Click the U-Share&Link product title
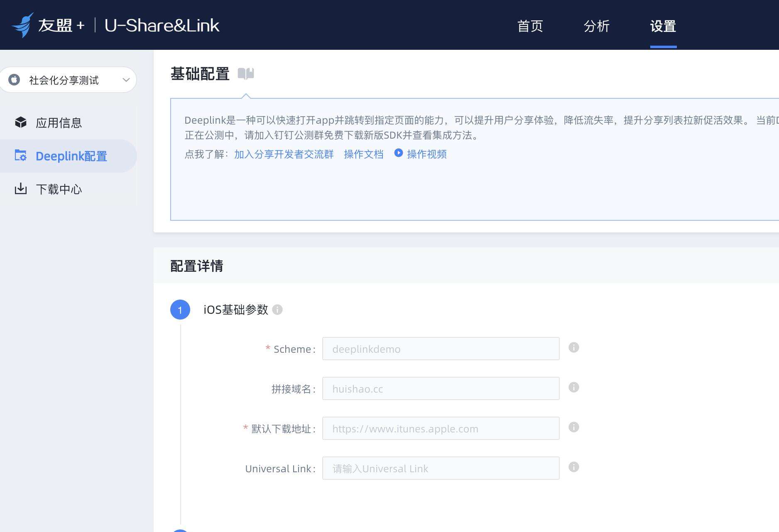779x532 pixels. point(162,26)
